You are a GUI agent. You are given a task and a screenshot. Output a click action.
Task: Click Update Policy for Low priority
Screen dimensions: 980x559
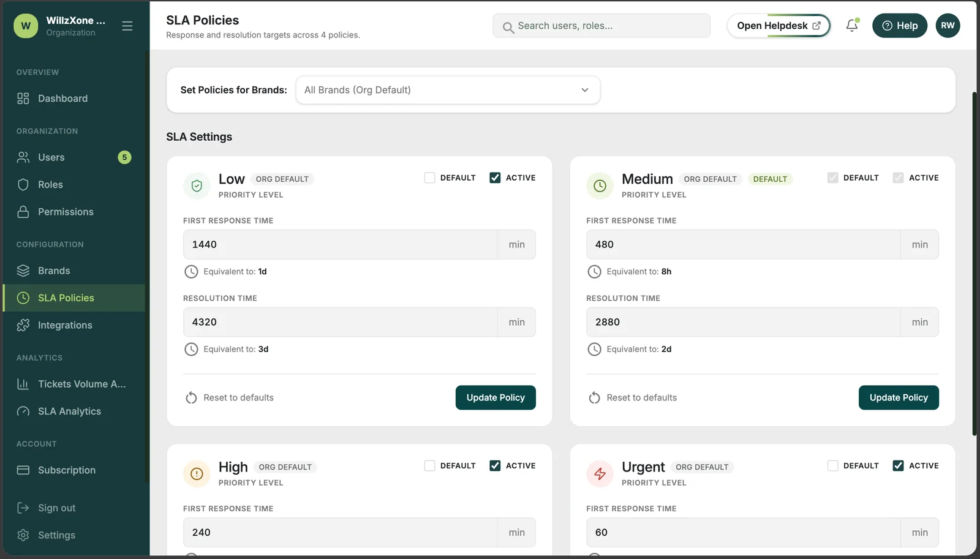[496, 397]
